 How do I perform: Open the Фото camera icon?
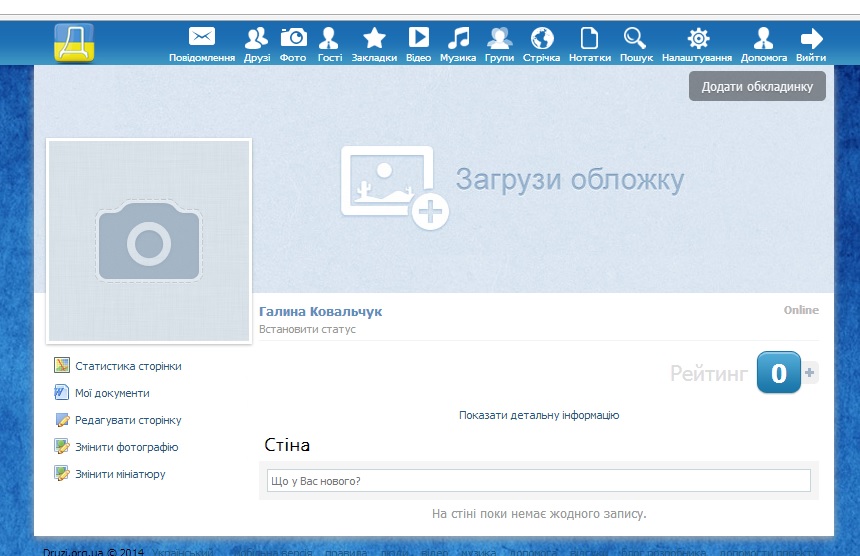(x=293, y=38)
